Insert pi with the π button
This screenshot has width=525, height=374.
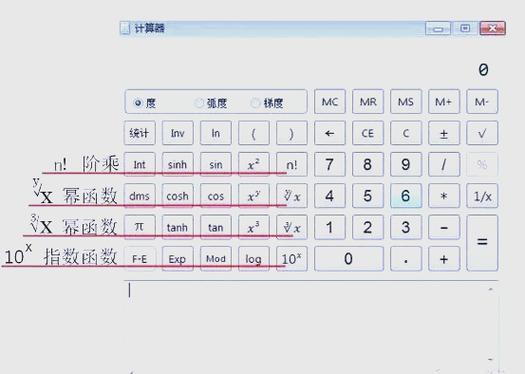coord(140,227)
